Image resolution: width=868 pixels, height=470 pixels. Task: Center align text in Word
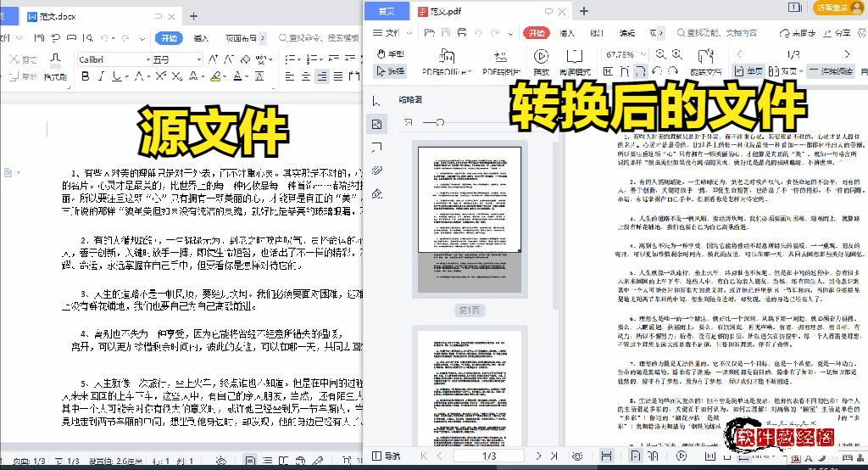tap(305, 76)
